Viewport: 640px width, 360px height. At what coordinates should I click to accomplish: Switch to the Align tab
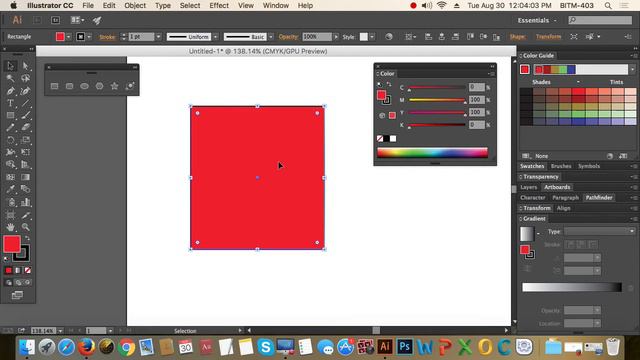point(563,208)
